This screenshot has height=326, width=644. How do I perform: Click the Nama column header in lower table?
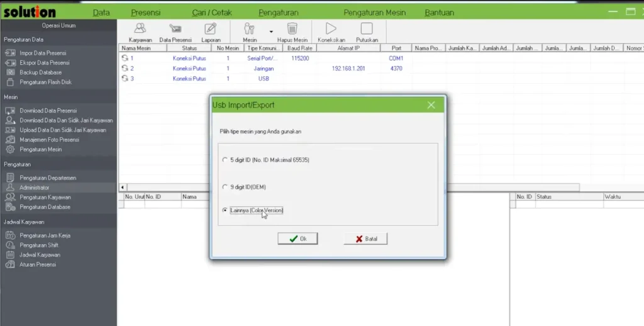coord(195,197)
